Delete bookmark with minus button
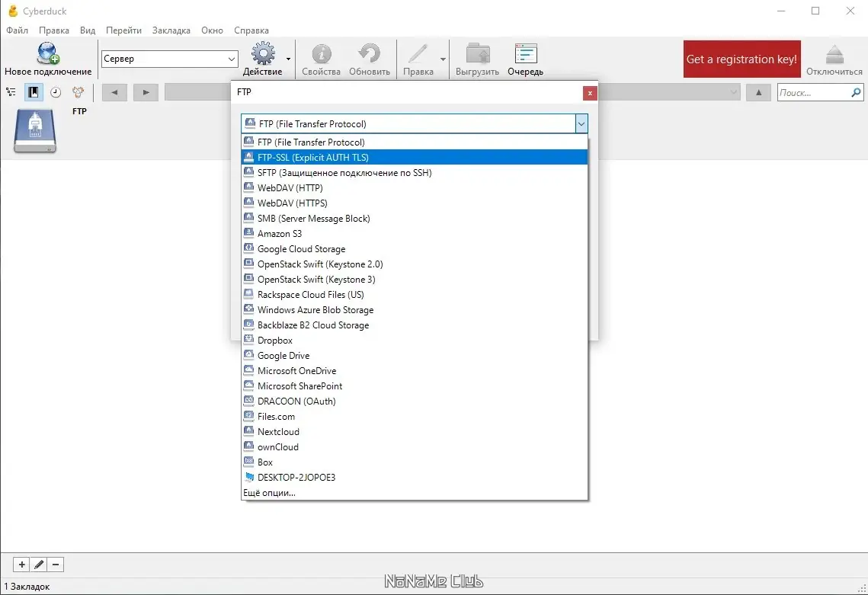This screenshot has width=868, height=595. click(x=56, y=565)
